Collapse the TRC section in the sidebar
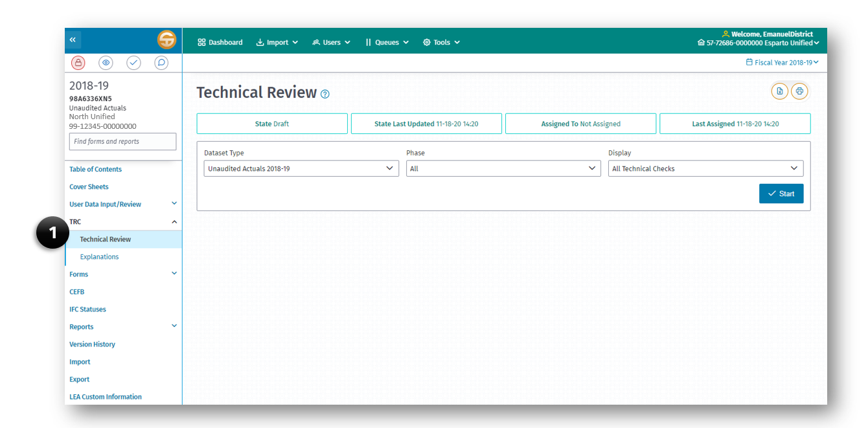The width and height of the screenshot is (868, 428). point(174,221)
